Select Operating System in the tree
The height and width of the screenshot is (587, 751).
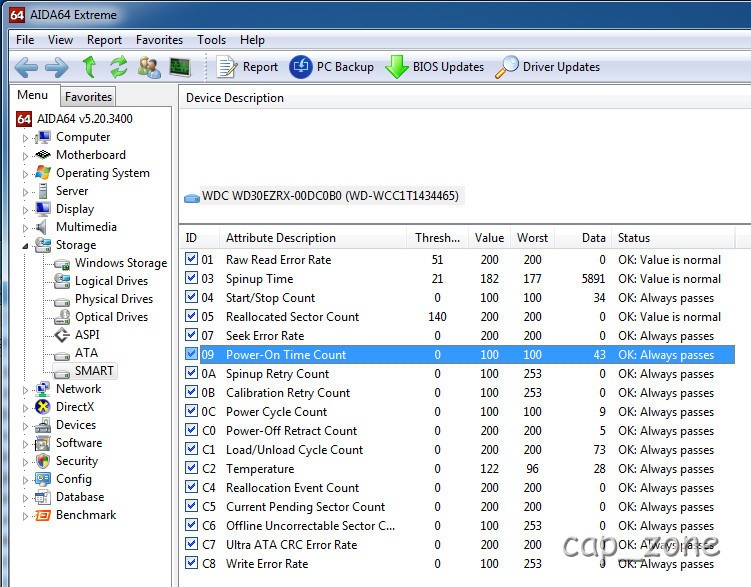point(102,173)
